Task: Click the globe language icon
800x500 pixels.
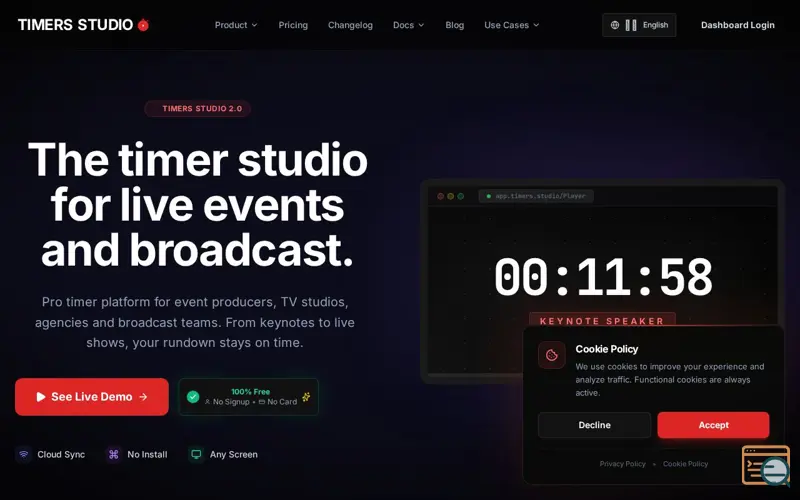Action: (615, 25)
